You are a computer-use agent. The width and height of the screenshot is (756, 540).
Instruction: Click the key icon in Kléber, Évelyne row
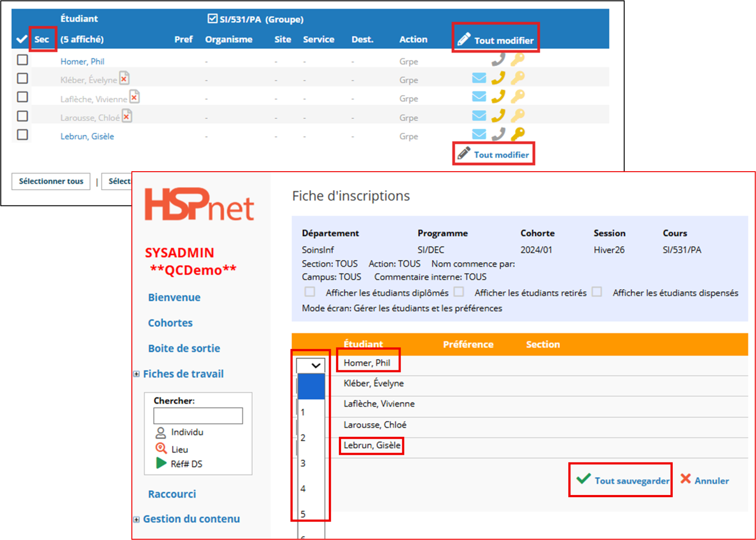pyautogui.click(x=517, y=78)
